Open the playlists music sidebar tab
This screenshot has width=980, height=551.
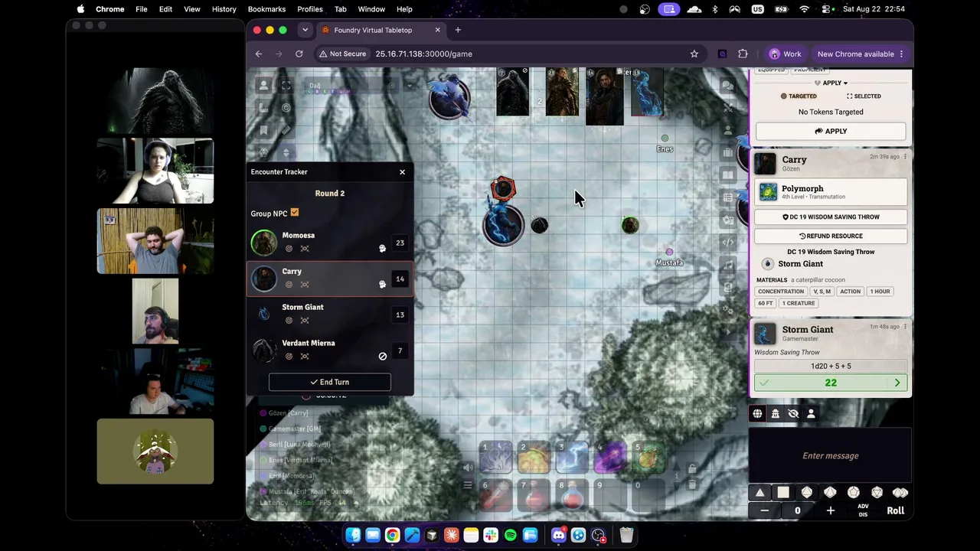(728, 265)
